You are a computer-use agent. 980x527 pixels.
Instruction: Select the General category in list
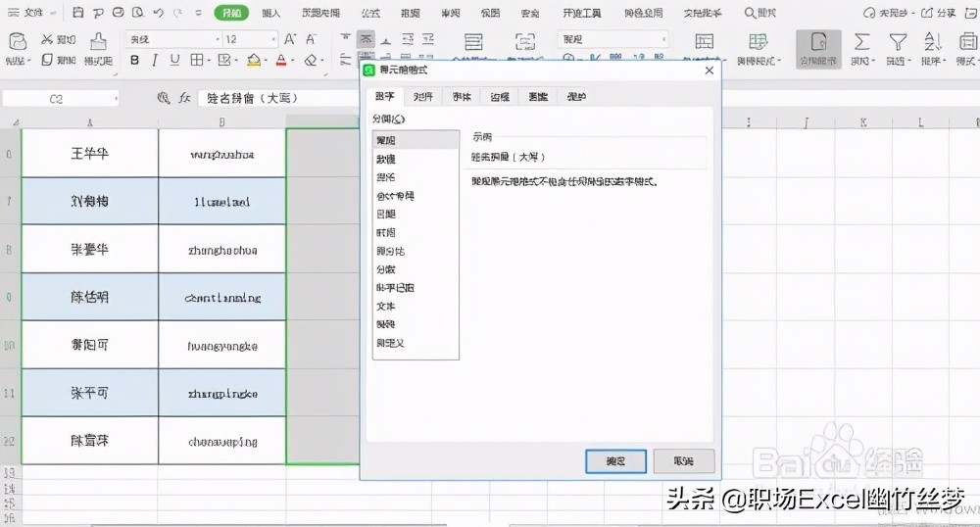pos(416,140)
